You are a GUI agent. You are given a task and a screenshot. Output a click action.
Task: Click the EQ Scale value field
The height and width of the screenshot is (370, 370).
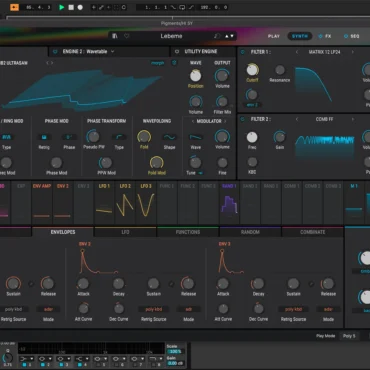point(175,352)
